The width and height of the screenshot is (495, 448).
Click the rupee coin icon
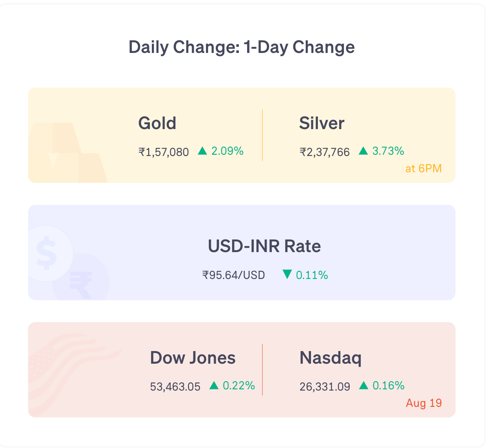81,278
